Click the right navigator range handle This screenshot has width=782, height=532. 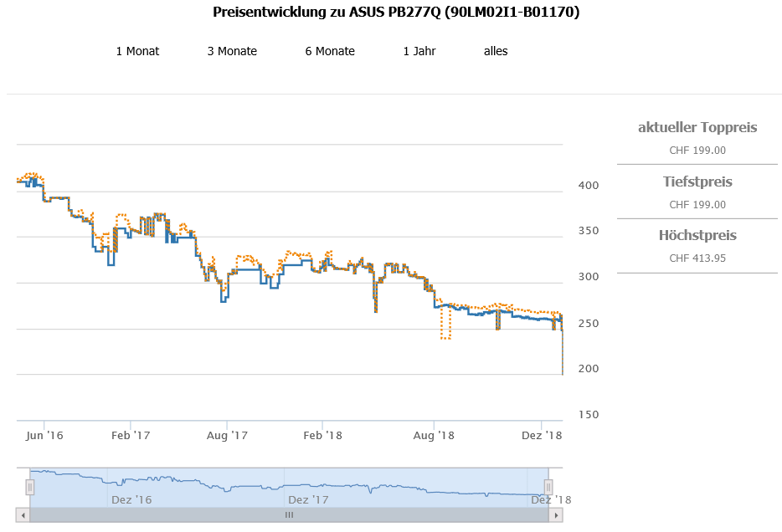(x=549, y=487)
